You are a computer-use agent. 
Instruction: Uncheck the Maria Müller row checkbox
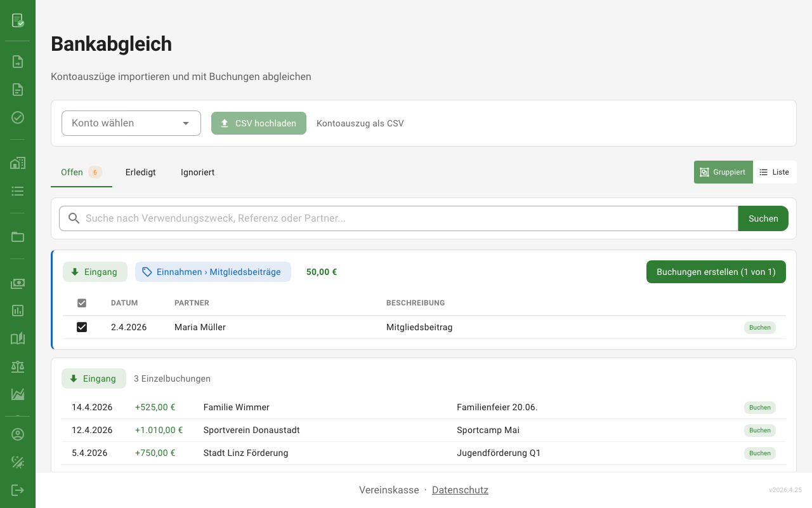[x=82, y=327]
